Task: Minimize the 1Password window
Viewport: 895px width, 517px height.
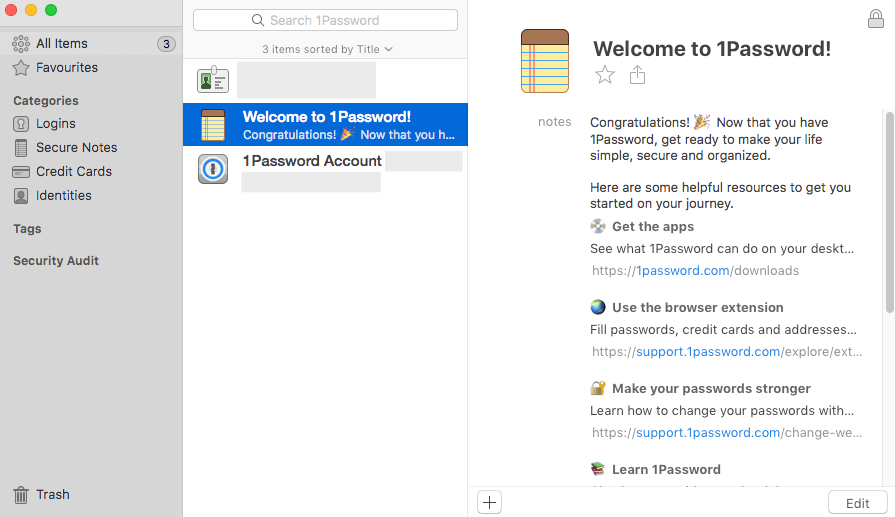Action: click(x=31, y=10)
